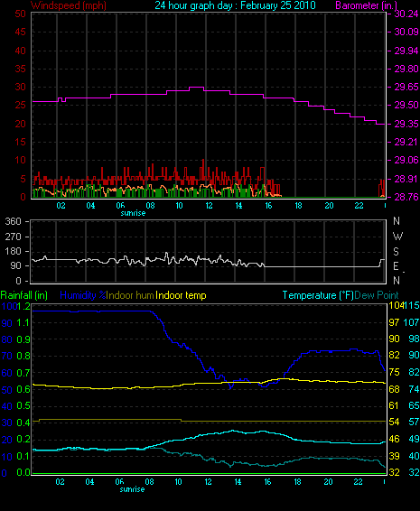Select barometer value "29.06"
Image resolution: width=420 pixels, height=511 pixels.
[x=406, y=160]
